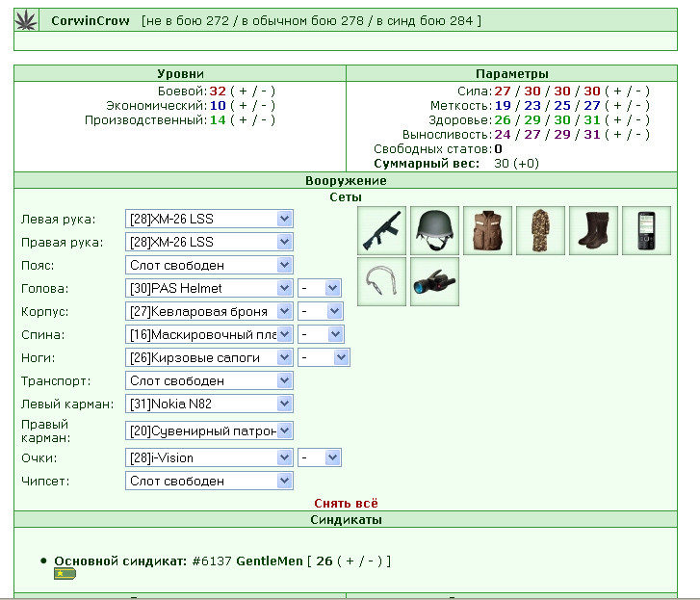Click the Боевой level value 32
This screenshot has width=700, height=600.
[218, 91]
